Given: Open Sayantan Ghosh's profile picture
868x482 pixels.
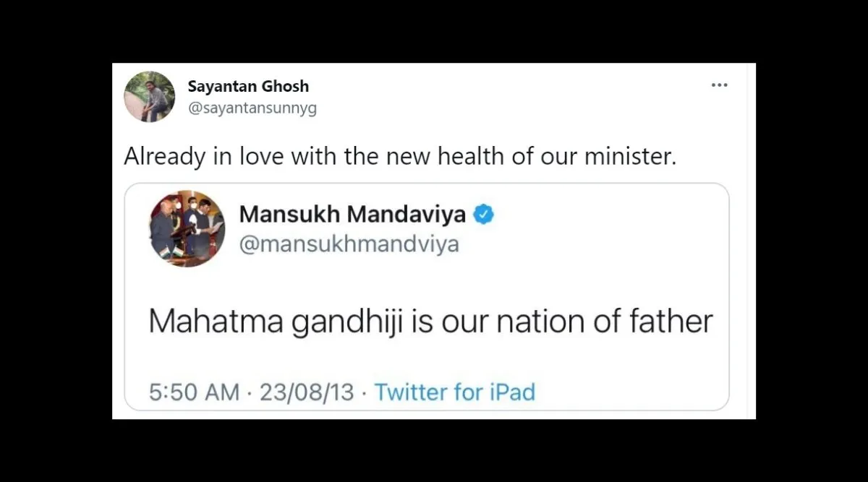Looking at the screenshot, I should tap(150, 97).
